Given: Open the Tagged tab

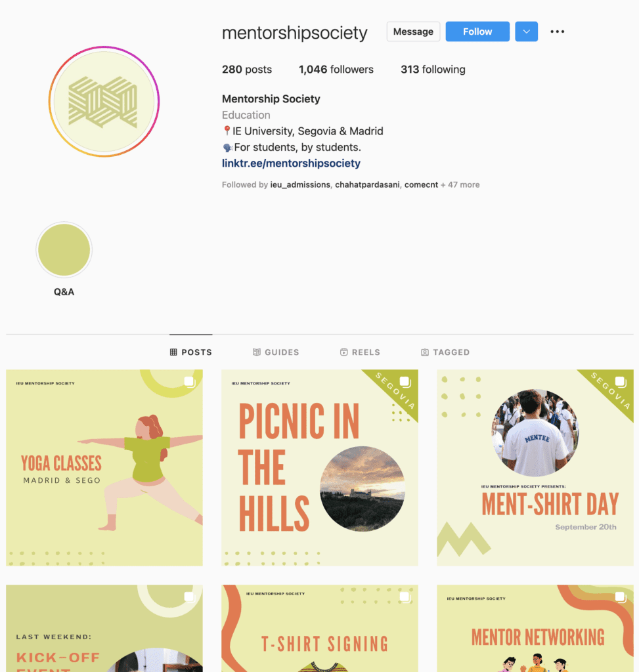Looking at the screenshot, I should click(x=445, y=352).
